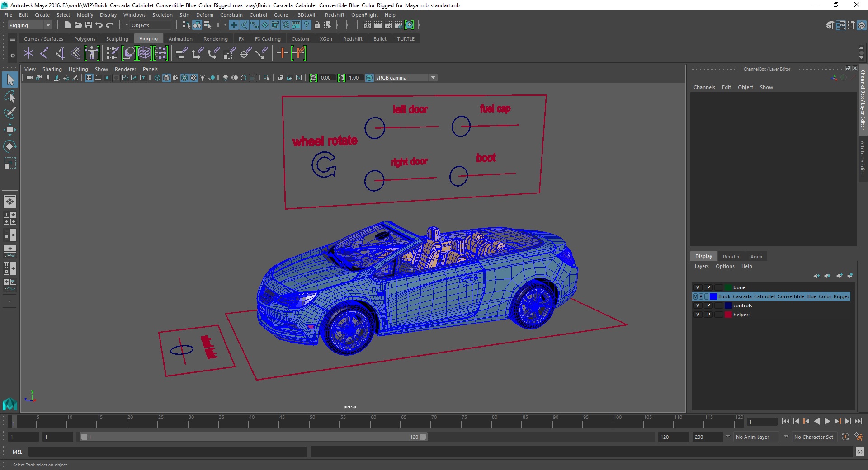Click the Create Locator shelf icon
868x470 pixels.
click(28, 53)
